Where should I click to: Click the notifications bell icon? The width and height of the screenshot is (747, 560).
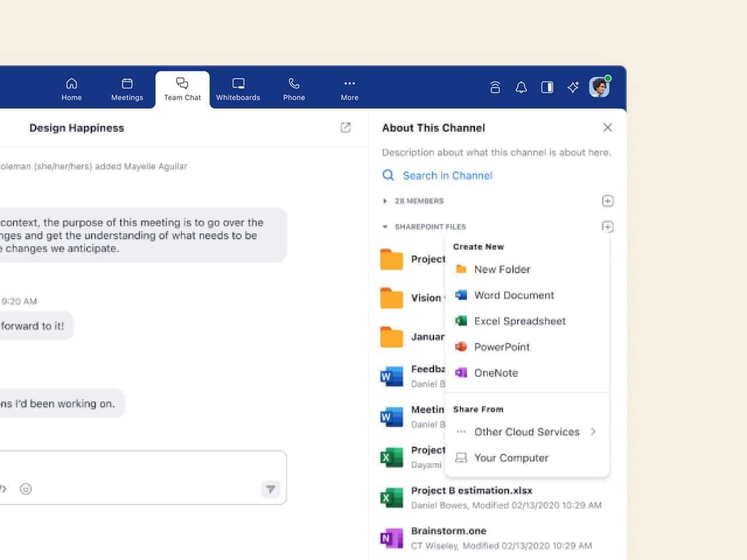[521, 87]
